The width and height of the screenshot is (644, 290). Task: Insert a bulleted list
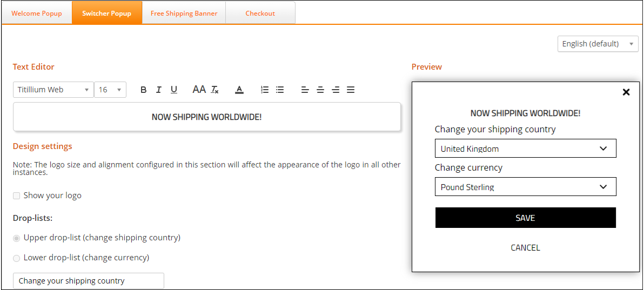pos(279,90)
